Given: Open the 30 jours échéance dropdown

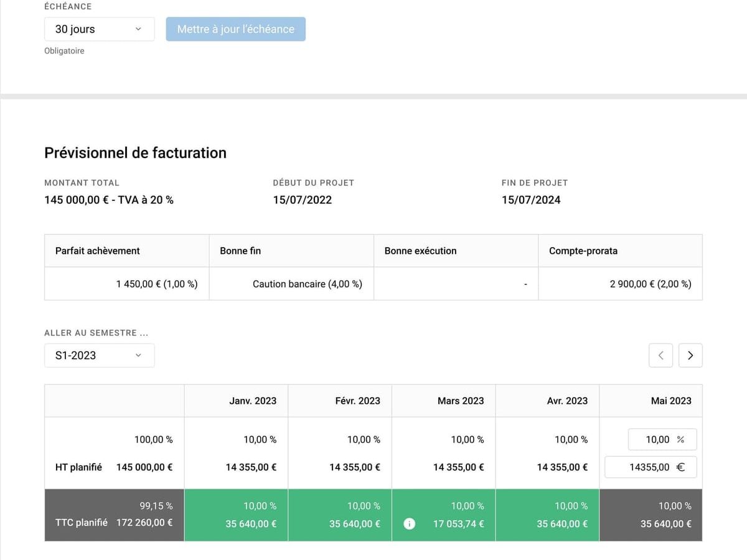Looking at the screenshot, I should (x=99, y=29).
